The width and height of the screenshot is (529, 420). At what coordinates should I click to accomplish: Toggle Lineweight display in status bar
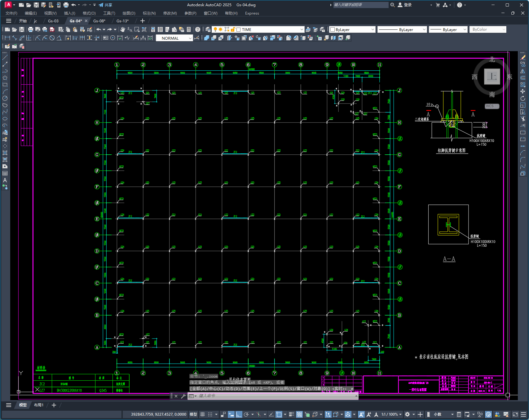pyautogui.click(x=292, y=414)
